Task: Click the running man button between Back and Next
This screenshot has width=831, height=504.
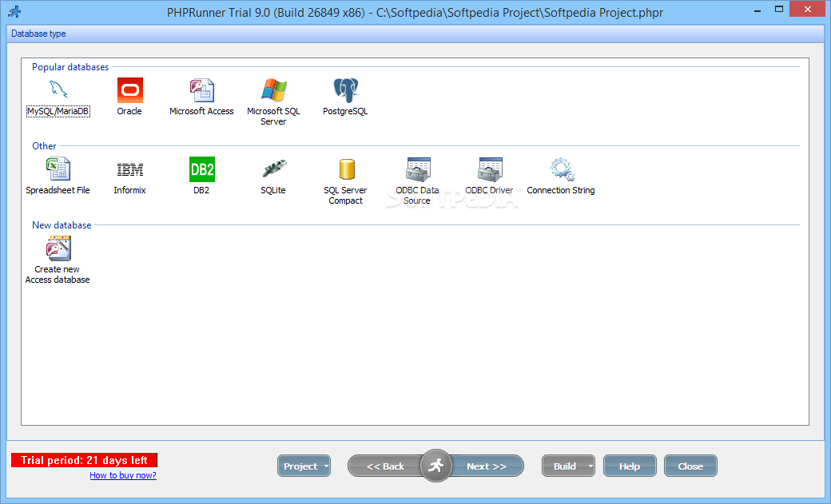Action: [435, 466]
